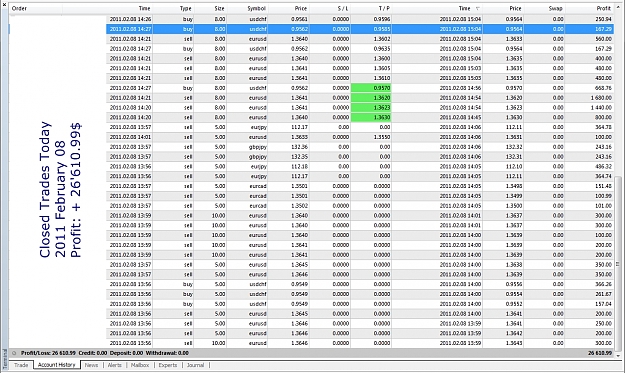Sort by the T / P column header
Screen dimensions: 625x373
point(383,8)
